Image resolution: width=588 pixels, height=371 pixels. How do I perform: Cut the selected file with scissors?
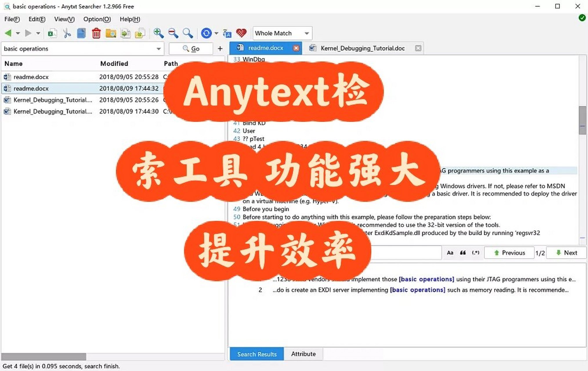(67, 33)
